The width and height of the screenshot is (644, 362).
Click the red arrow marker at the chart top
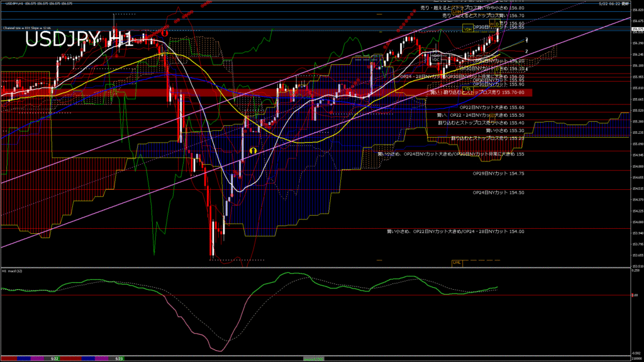[x=165, y=33]
